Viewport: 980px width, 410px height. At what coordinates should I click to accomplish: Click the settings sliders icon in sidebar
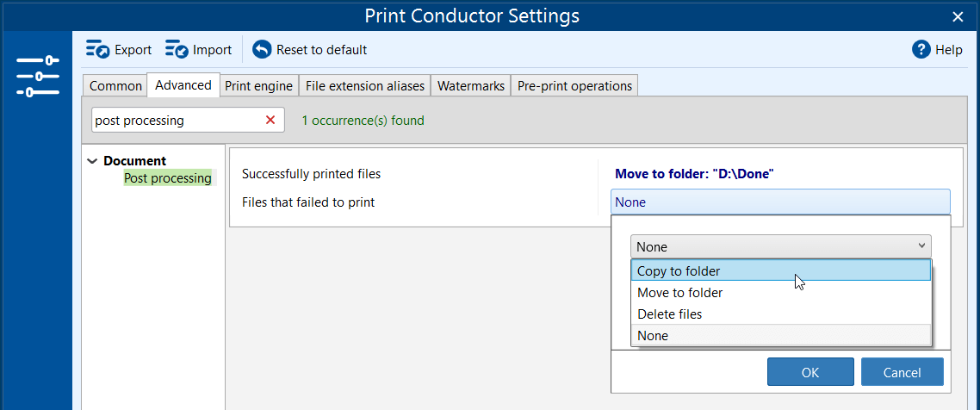click(x=37, y=76)
